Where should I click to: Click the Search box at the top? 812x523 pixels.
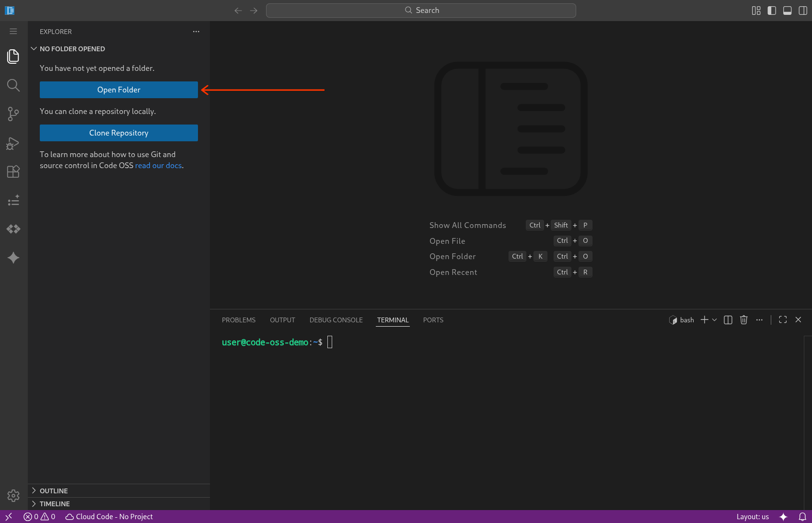[x=421, y=10]
